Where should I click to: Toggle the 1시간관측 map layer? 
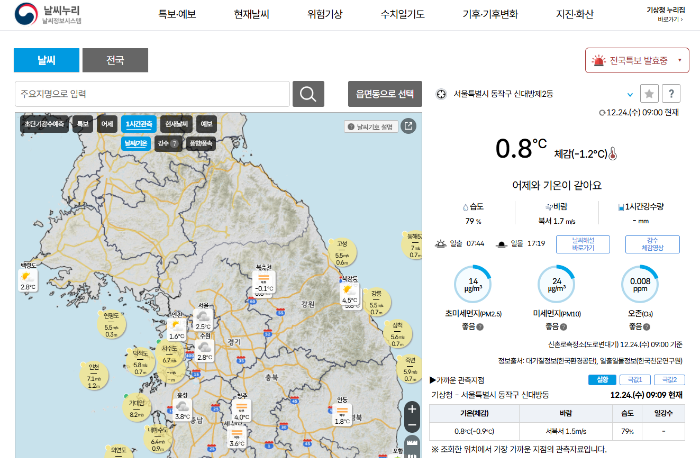139,124
